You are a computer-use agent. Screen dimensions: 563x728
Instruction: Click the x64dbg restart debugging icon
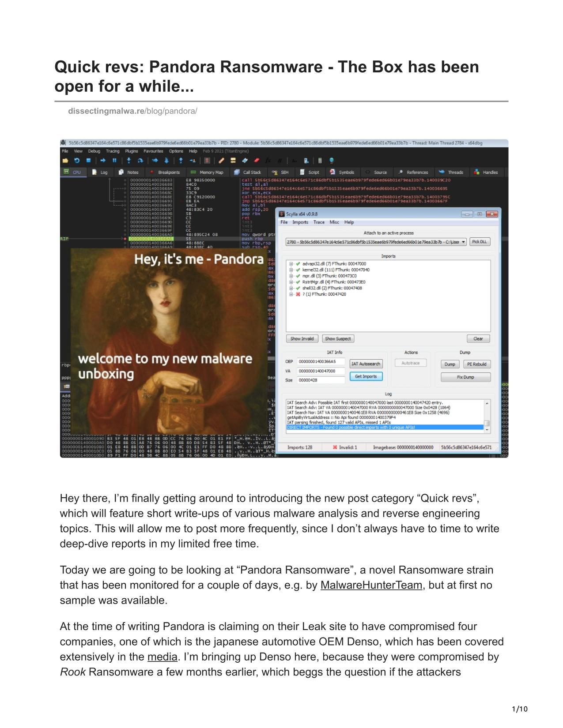coord(77,161)
